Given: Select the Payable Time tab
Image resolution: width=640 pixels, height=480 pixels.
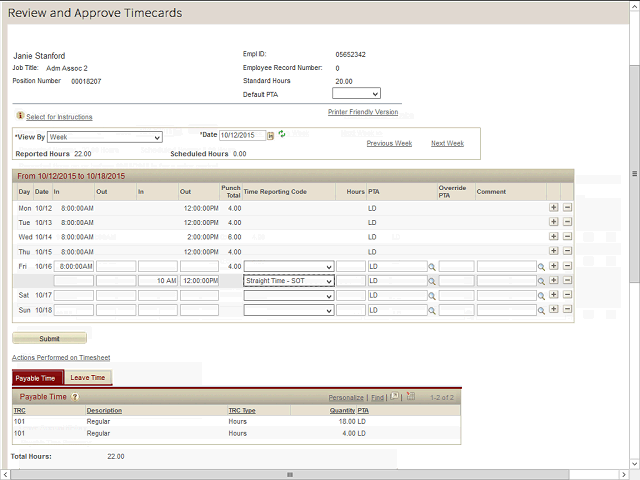Looking at the screenshot, I should pyautogui.click(x=36, y=377).
